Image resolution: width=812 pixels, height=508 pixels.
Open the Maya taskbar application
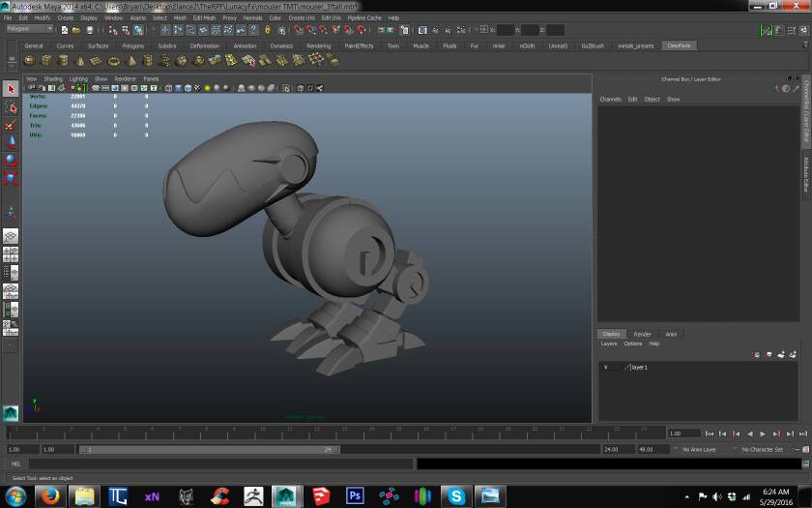(286, 496)
